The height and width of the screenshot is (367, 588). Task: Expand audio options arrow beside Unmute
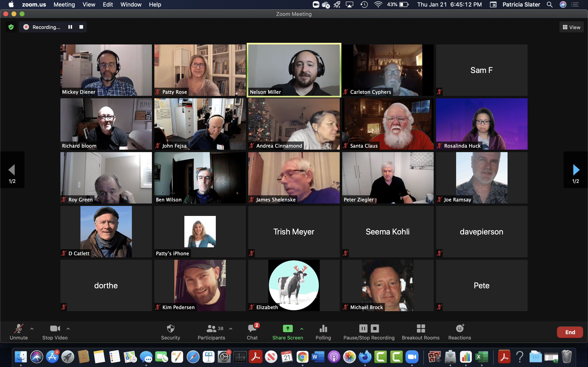pyautogui.click(x=32, y=329)
